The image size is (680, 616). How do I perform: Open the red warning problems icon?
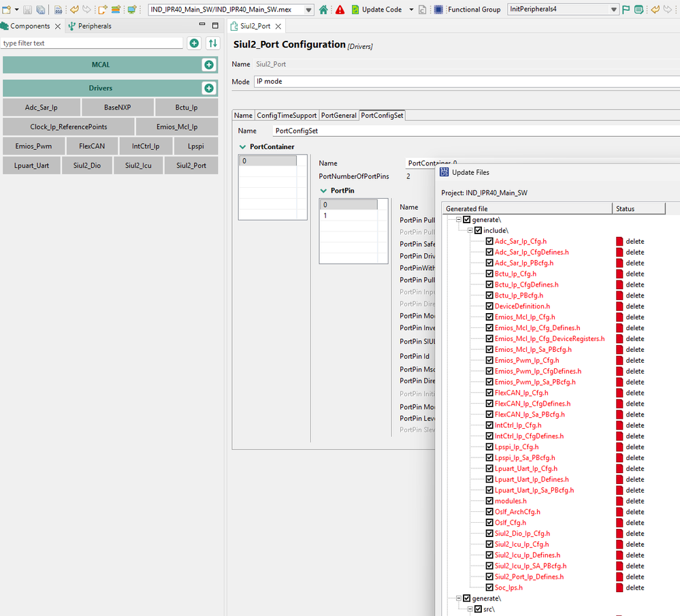[340, 9]
